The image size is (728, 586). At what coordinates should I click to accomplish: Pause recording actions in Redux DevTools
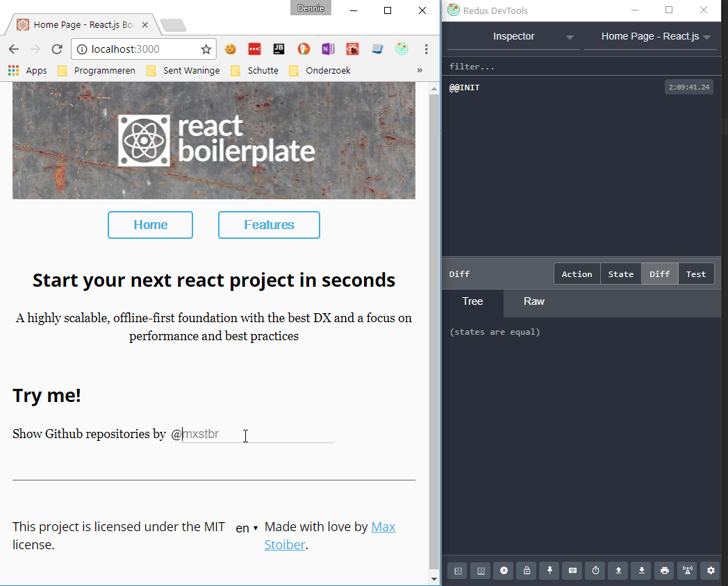tap(503, 571)
